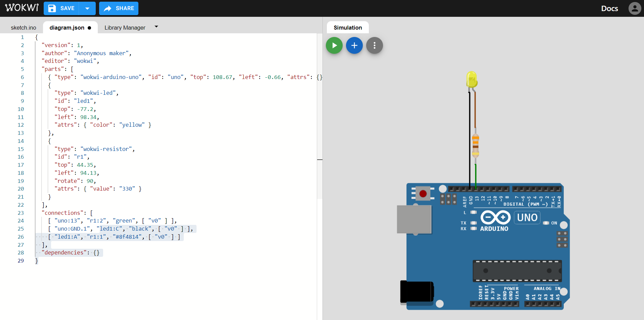Open the Docs link
Viewport: 644px width, 320px height.
(x=609, y=8)
